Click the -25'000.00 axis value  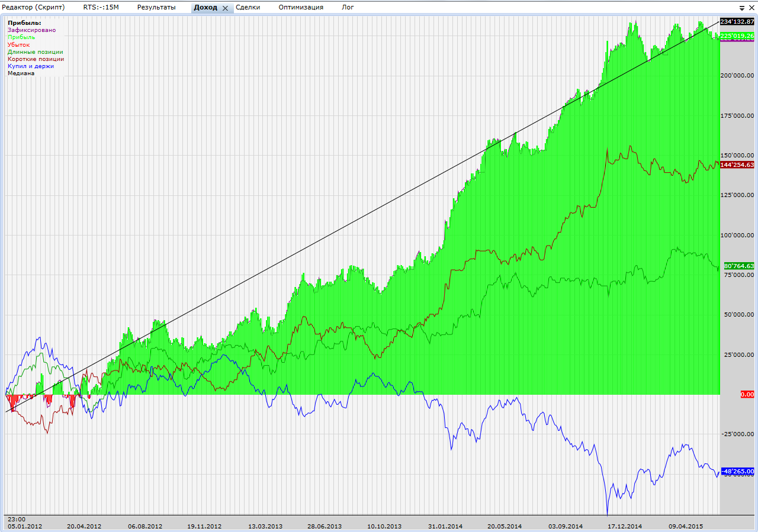coord(738,434)
